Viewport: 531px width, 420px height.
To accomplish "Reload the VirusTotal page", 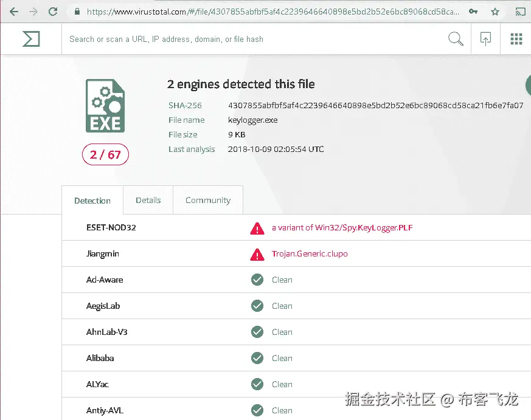I will [53, 12].
